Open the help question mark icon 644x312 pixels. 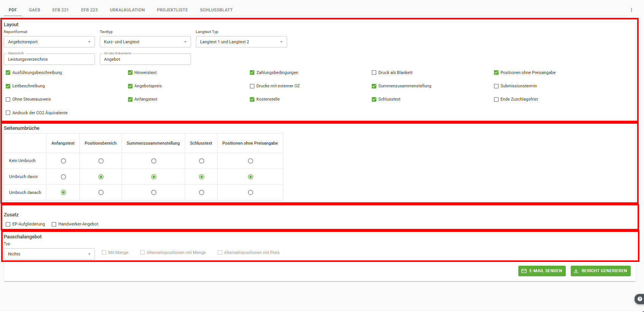640,299
